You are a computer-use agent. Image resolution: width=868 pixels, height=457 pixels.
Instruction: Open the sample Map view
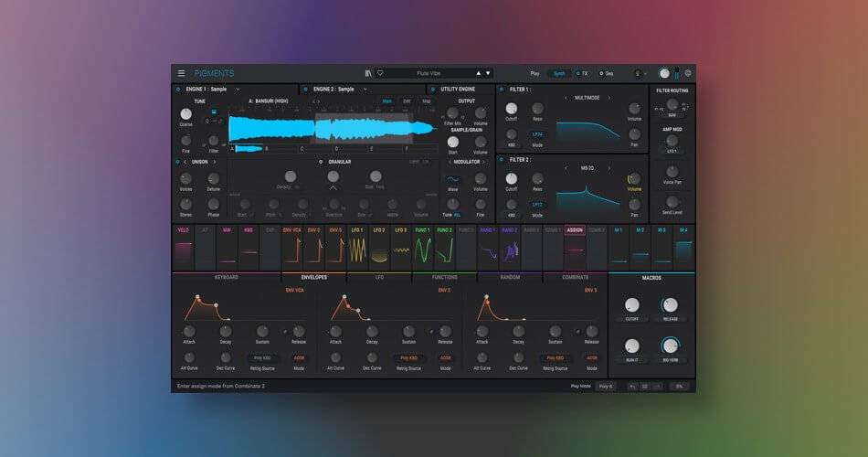427,101
